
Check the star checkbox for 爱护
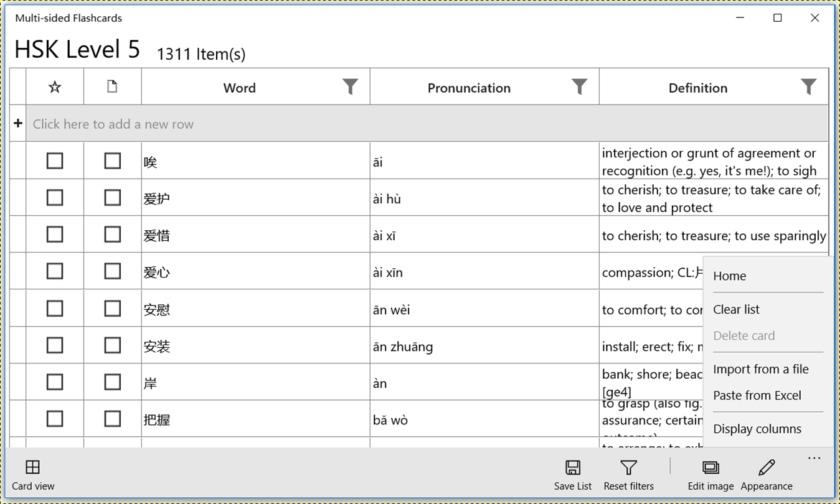coord(55,198)
